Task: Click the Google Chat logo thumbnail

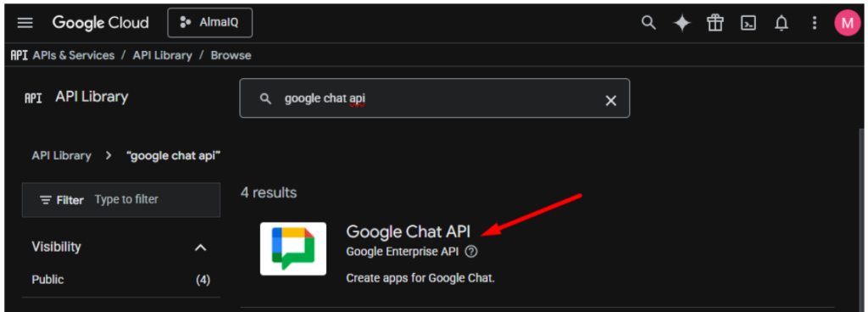Action: [x=293, y=248]
